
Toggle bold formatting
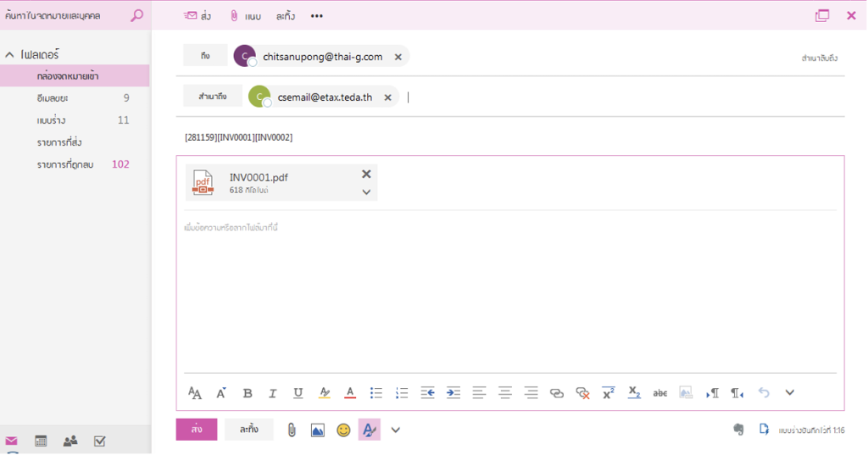click(x=248, y=393)
